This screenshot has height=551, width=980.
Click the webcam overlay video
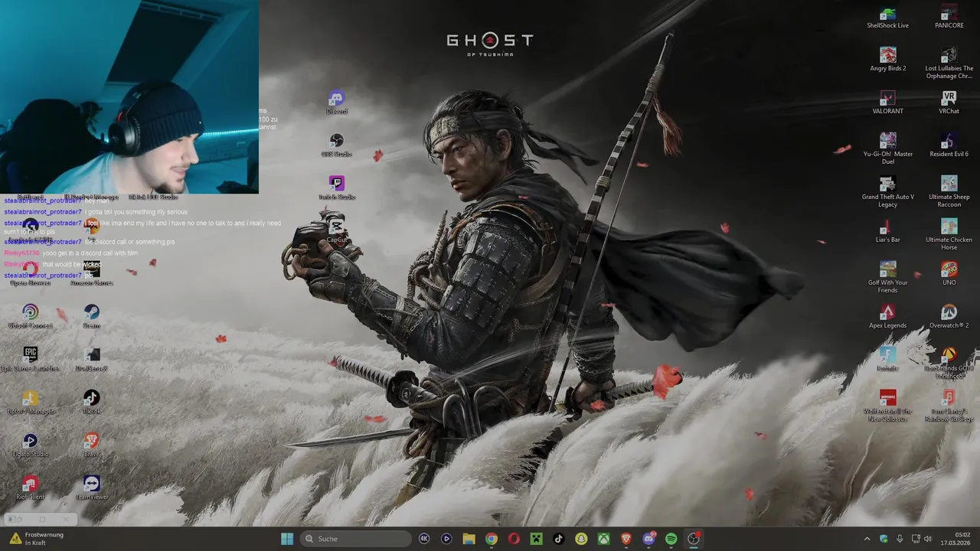tap(129, 96)
